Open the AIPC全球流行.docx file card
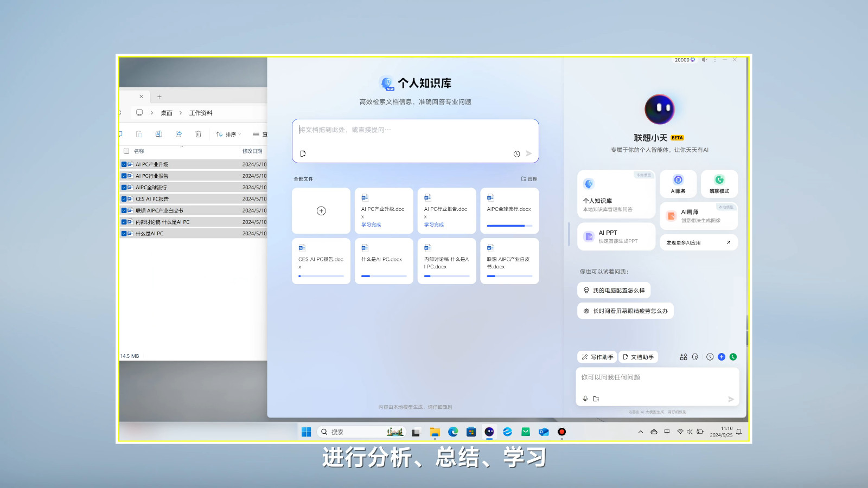 pyautogui.click(x=509, y=211)
